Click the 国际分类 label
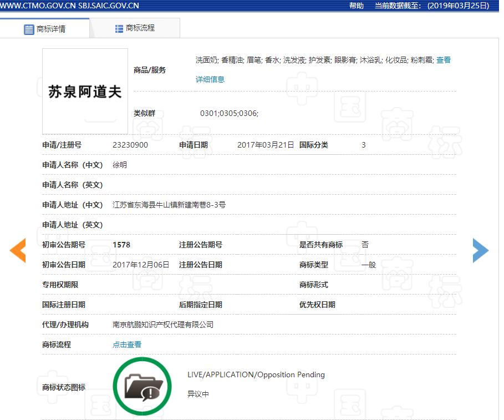The width and height of the screenshot is (504, 420). tap(314, 145)
